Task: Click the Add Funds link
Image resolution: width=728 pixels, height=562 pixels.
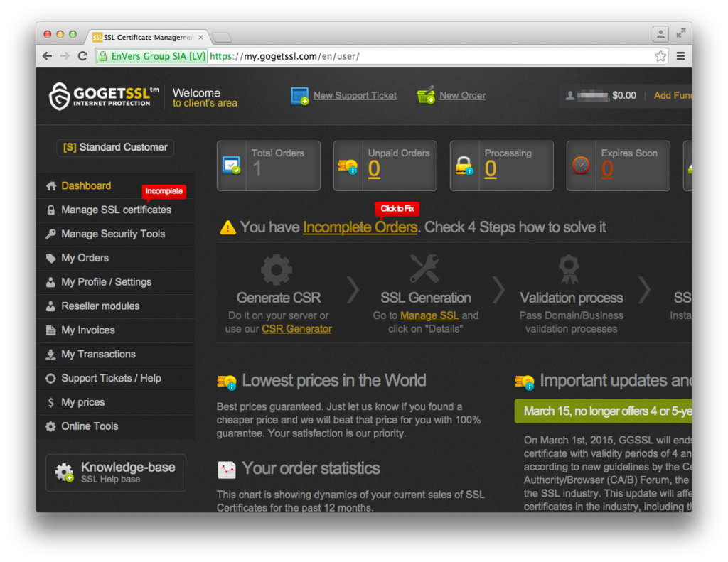Action: pos(673,96)
